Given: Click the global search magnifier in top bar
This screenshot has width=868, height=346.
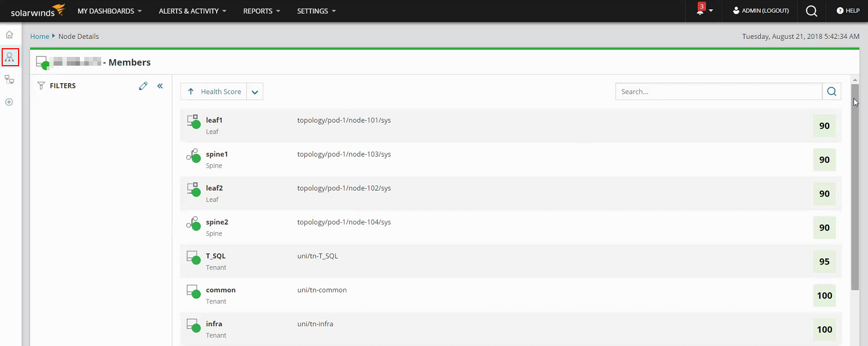Looking at the screenshot, I should [812, 11].
